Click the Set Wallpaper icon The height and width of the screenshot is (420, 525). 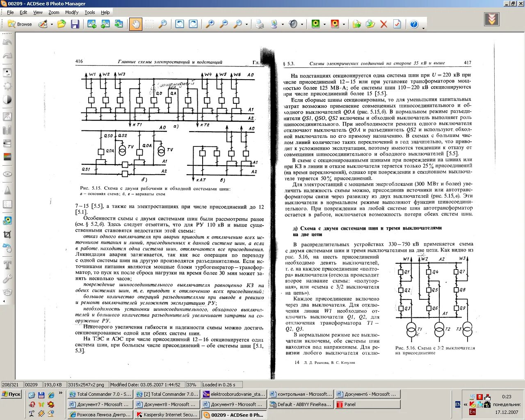point(274,24)
